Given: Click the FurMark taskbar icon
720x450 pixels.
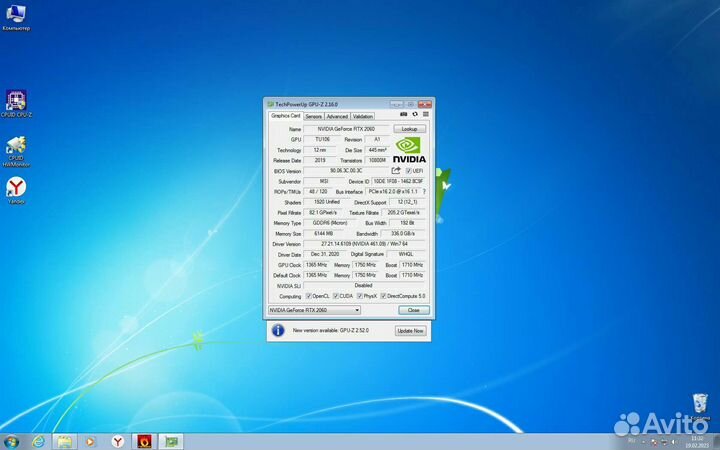Looking at the screenshot, I should 144,442.
